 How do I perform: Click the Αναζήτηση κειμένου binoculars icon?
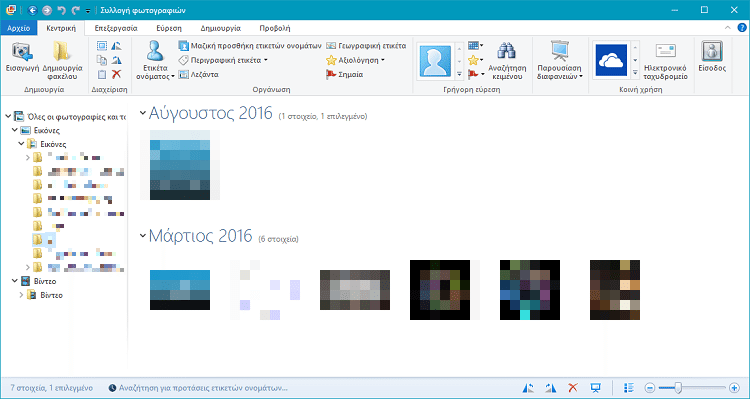coord(507,51)
